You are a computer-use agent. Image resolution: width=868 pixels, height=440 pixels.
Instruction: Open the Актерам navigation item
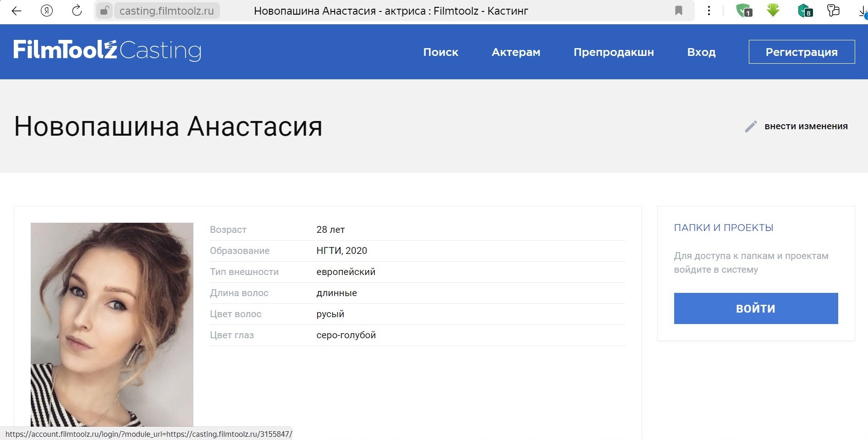pos(516,52)
